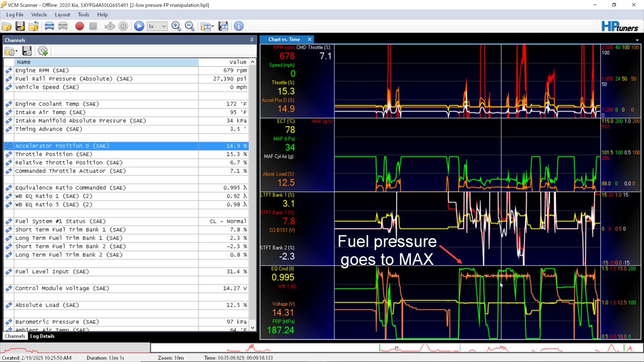Open the 1x playback speed dropdown
Screen dimensions: 644x362
[157, 26]
